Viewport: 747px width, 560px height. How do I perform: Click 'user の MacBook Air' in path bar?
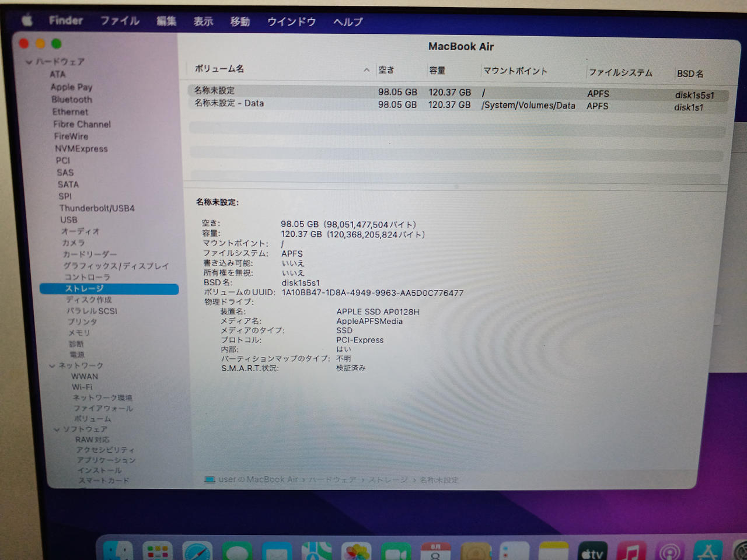258,480
